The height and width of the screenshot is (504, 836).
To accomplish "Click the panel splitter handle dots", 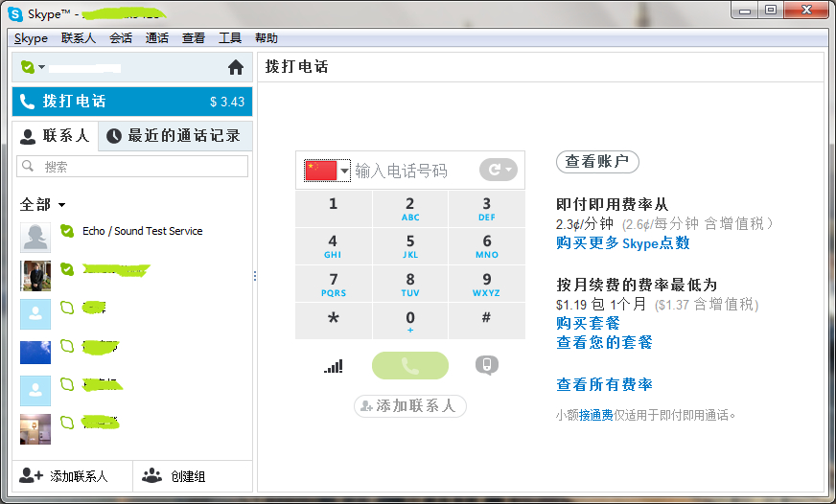I will 255,275.
